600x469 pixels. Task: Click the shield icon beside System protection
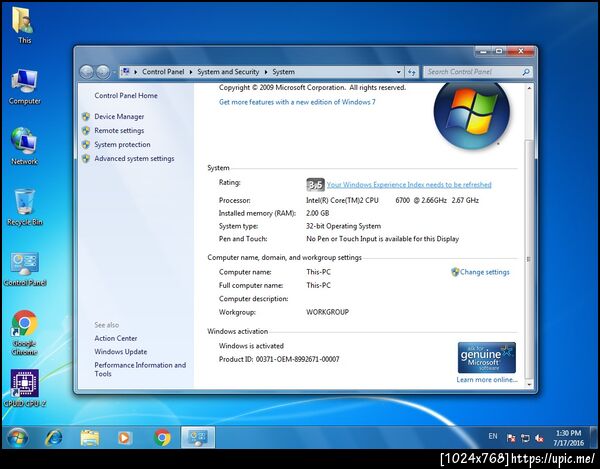pyautogui.click(x=86, y=144)
